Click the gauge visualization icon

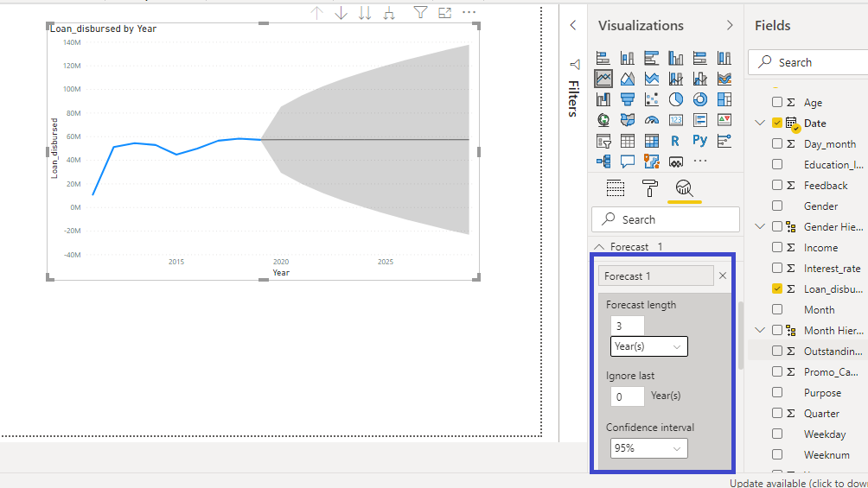click(651, 120)
